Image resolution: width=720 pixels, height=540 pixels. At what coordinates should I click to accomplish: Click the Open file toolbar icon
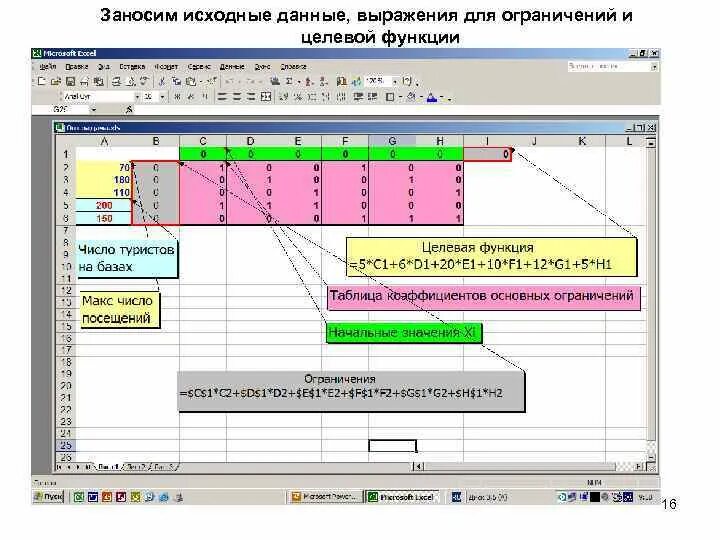click(x=56, y=82)
